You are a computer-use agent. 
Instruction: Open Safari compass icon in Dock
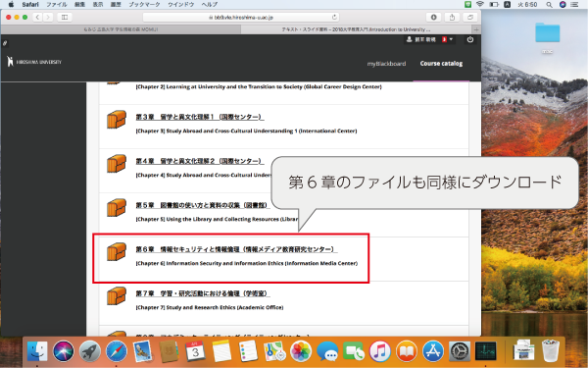(117, 351)
